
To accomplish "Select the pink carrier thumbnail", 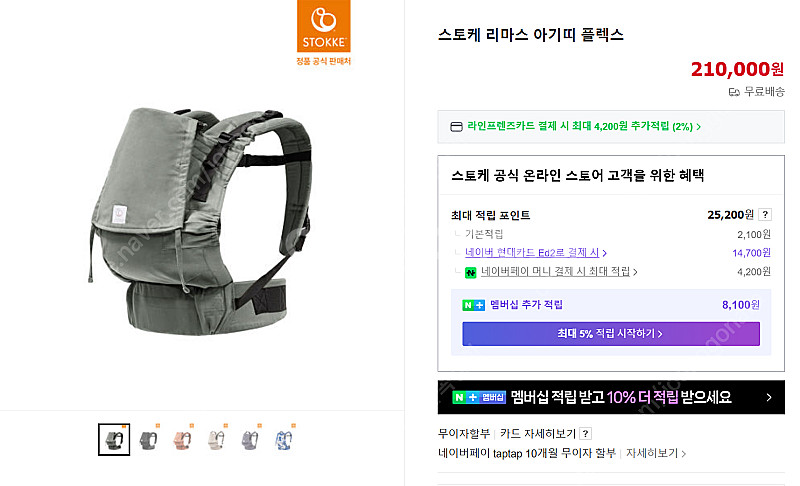I will [182, 440].
